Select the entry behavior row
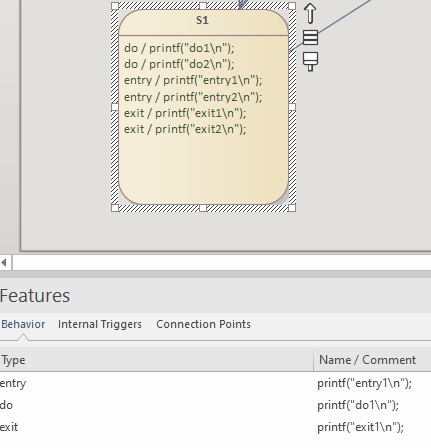This screenshot has width=431, height=448. (215, 383)
